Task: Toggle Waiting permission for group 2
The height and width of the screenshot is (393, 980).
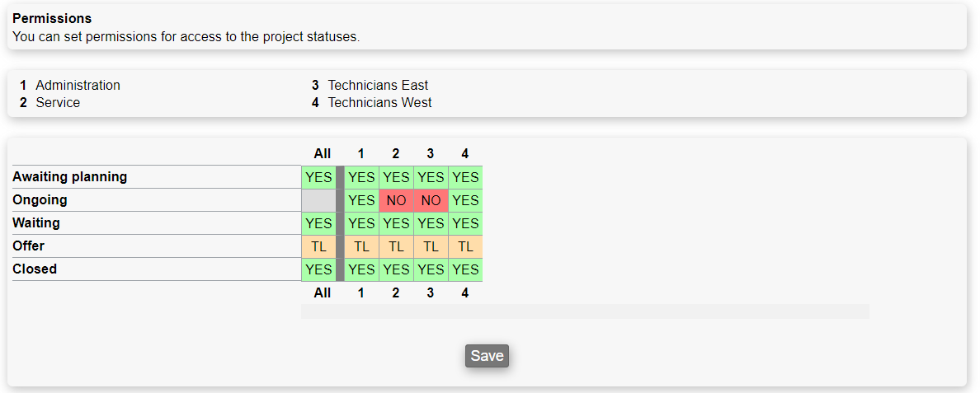Action: pyautogui.click(x=396, y=223)
